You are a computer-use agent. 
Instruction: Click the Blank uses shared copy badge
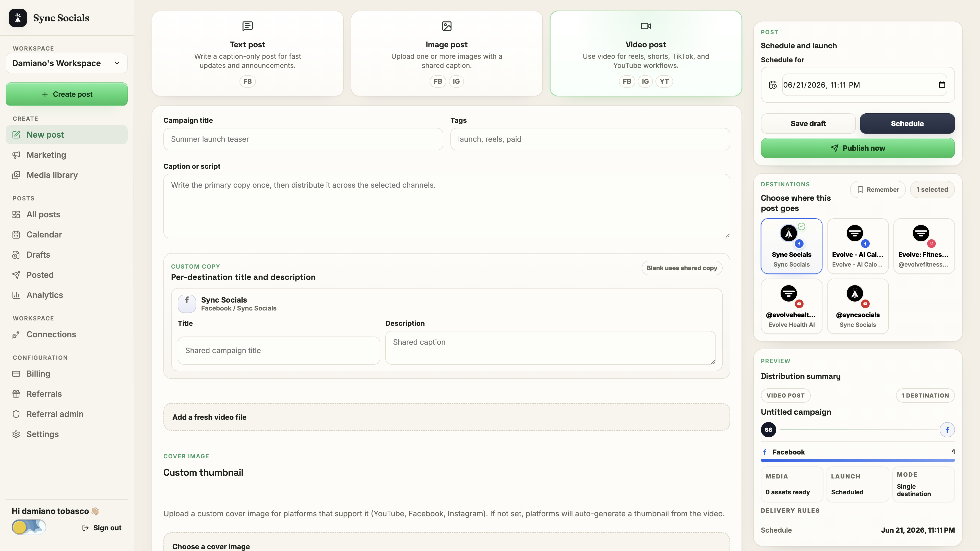point(682,268)
